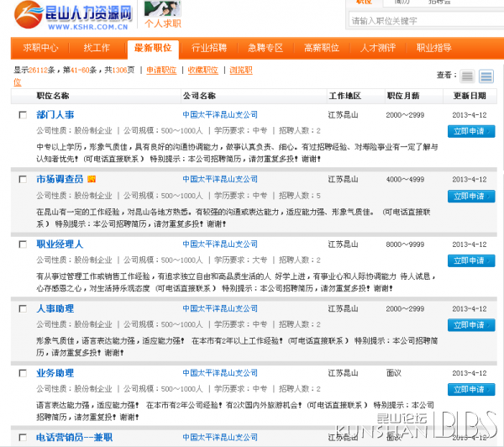Image resolution: width=504 pixels, height=447 pixels.
Task: Select the 最新职位 nav tab
Action: pos(153,49)
